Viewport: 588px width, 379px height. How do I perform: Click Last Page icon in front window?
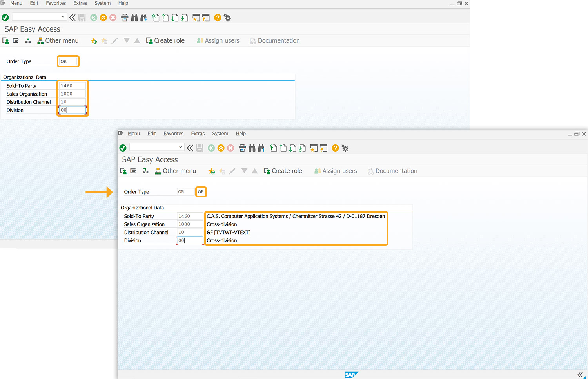(302, 148)
